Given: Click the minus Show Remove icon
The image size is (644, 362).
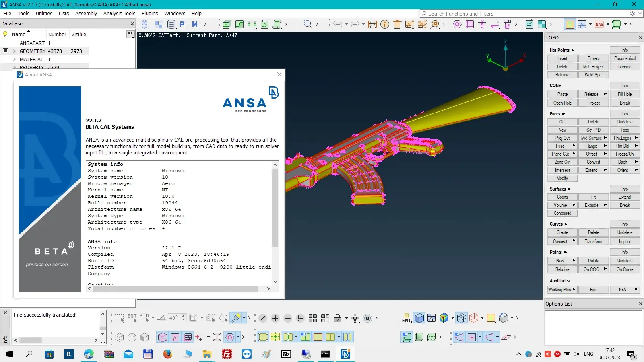Looking at the screenshot, I should [288, 318].
